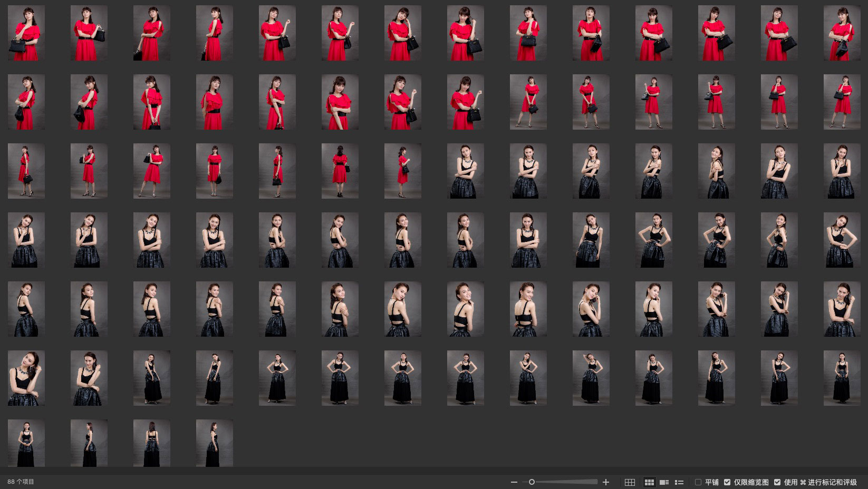The height and width of the screenshot is (489, 868).
Task: Select the red dress back-view full-length thumbnail
Action: [340, 171]
